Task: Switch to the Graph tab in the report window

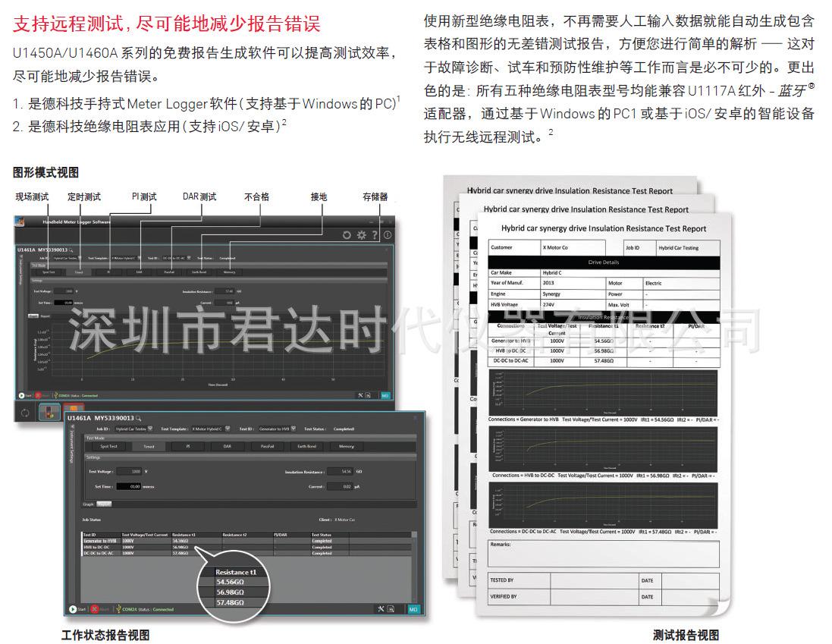Action: (88, 504)
